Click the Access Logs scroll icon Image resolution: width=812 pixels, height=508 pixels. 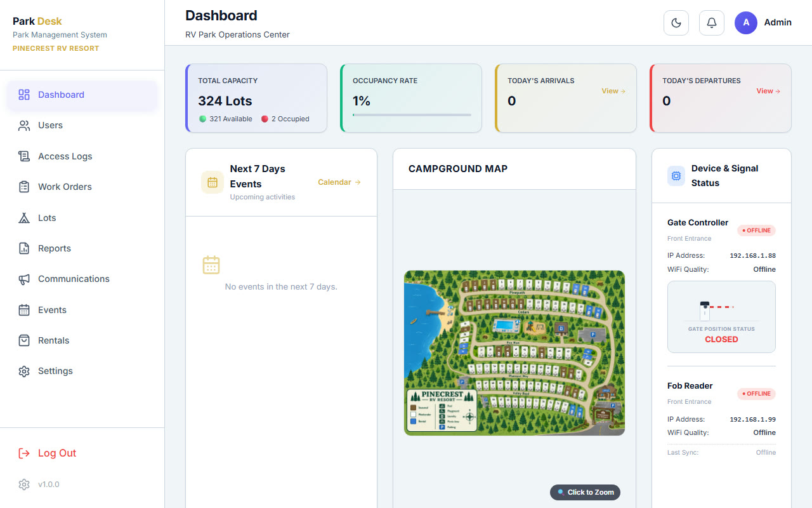pyautogui.click(x=24, y=156)
